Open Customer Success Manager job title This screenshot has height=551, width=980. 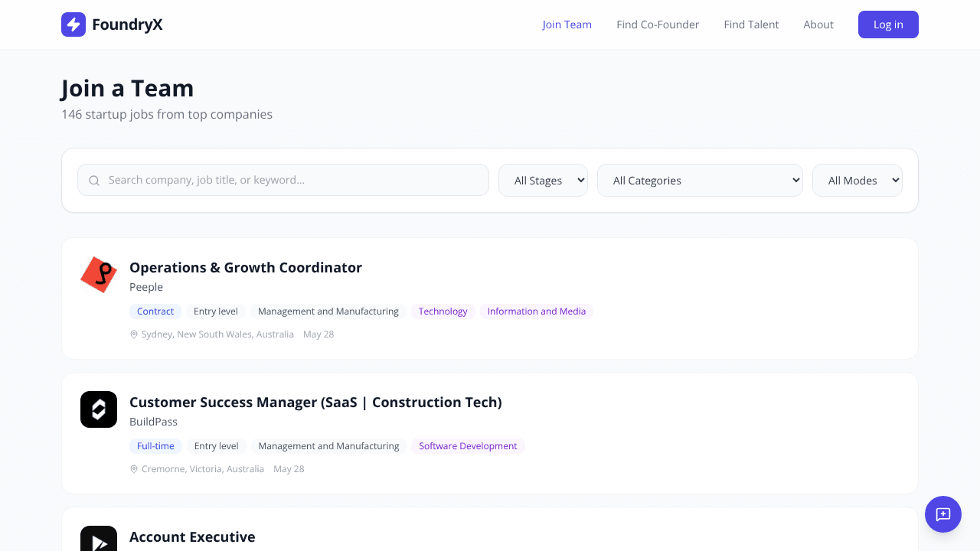point(315,402)
